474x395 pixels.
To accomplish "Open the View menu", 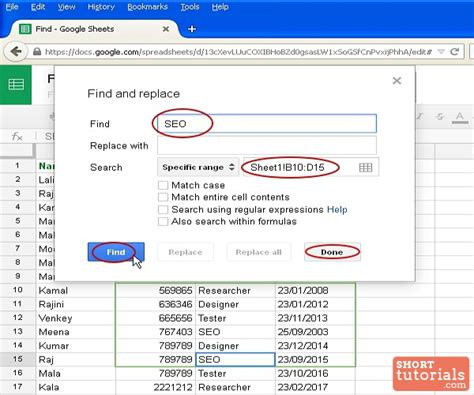I will 66,7.
